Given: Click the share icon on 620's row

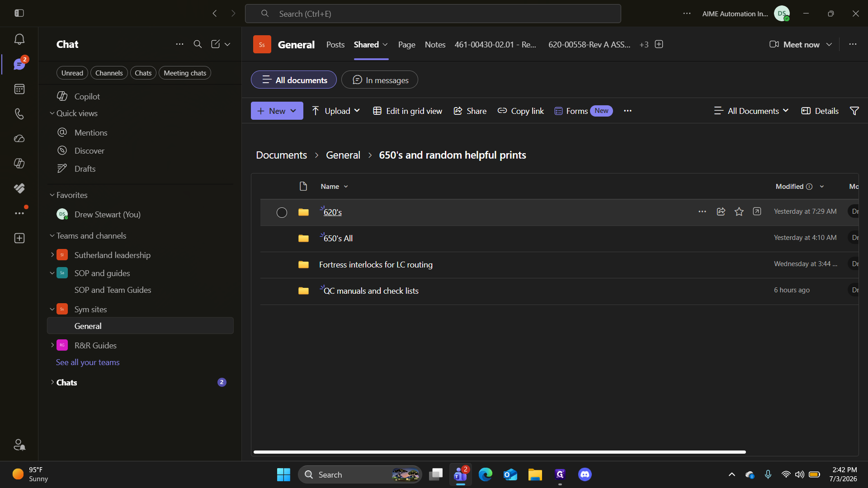Looking at the screenshot, I should pos(721,212).
